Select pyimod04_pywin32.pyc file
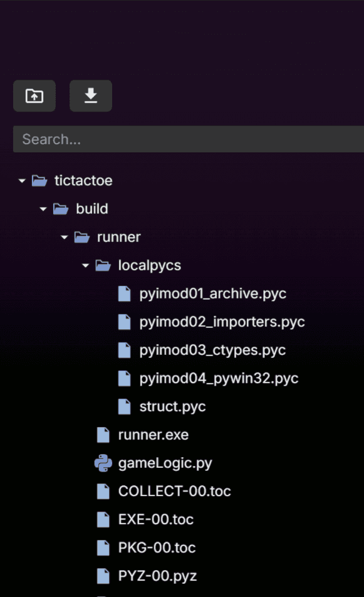Image resolution: width=364 pixels, height=597 pixels. click(217, 378)
